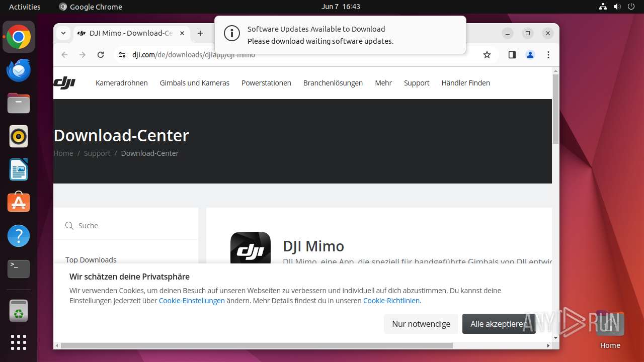644x362 pixels.
Task: Expand the tab search dropdown
Action: [63, 33]
